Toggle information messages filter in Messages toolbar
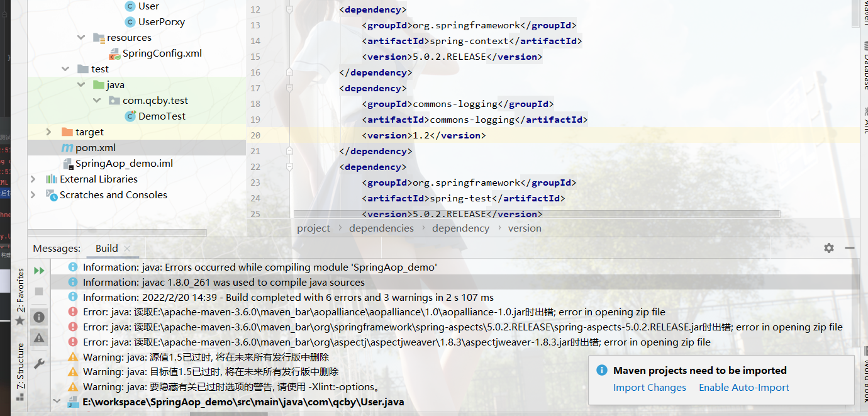 39,317
